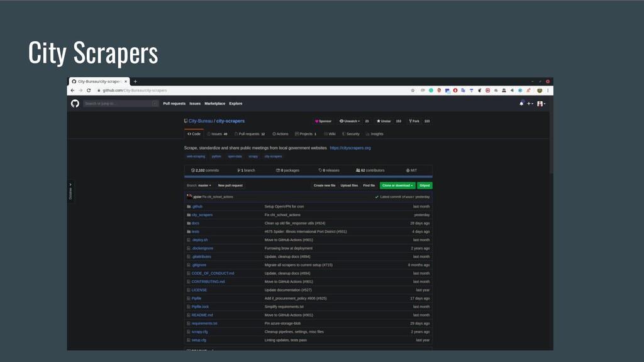
Task: View the 62 contributors
Action: (370, 170)
